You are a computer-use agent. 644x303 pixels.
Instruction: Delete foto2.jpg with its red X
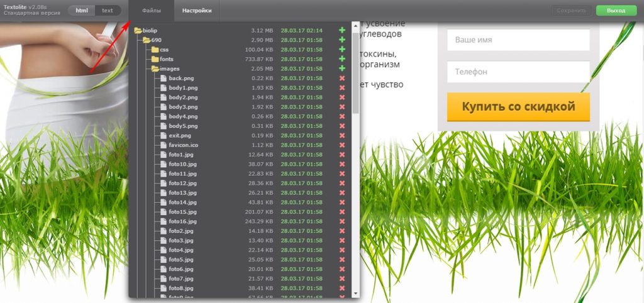pyautogui.click(x=341, y=231)
